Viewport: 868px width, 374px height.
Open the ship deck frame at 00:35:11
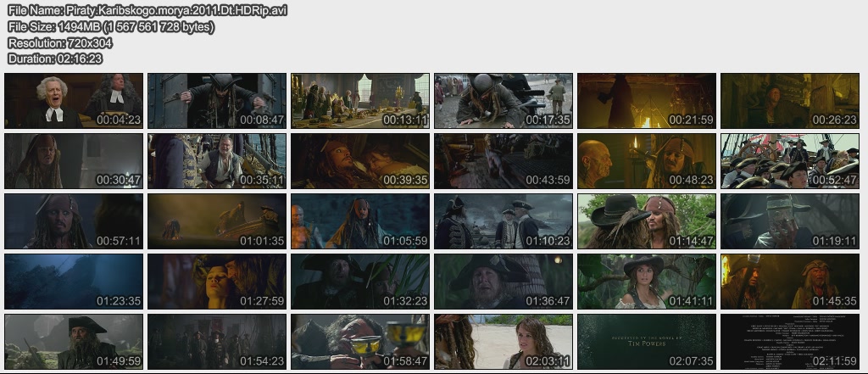point(217,160)
